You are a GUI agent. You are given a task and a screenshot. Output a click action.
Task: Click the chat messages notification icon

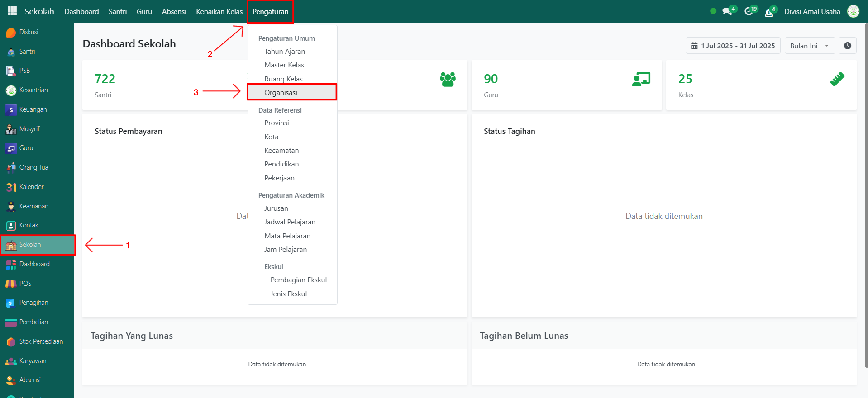point(727,12)
